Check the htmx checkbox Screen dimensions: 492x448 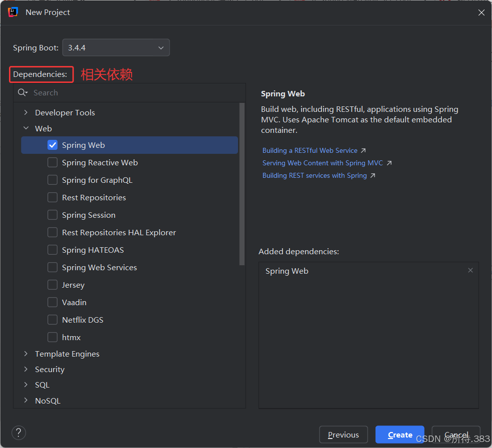pos(52,337)
